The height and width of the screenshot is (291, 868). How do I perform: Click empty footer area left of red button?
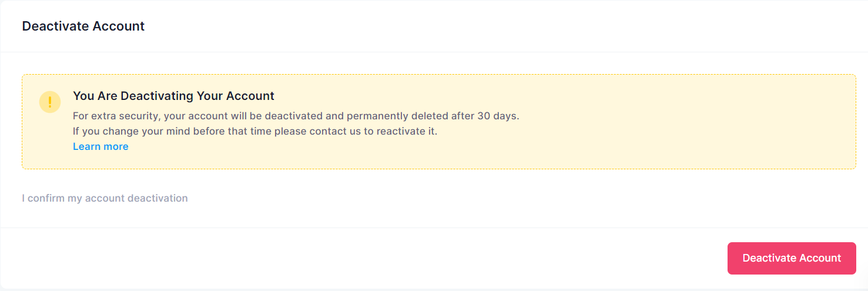coord(363,258)
